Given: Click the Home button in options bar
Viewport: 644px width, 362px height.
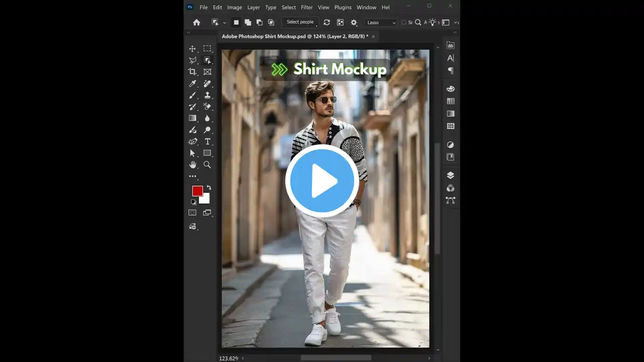Looking at the screenshot, I should tap(197, 23).
